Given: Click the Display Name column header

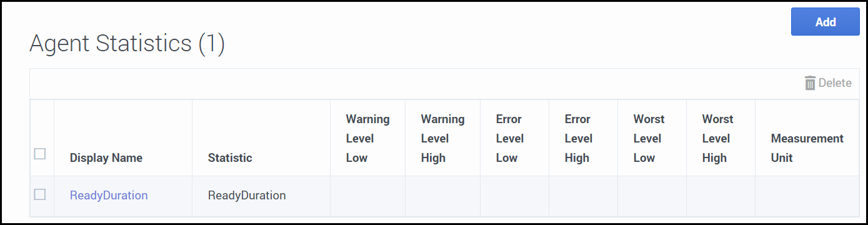Looking at the screenshot, I should pyautogui.click(x=106, y=158).
